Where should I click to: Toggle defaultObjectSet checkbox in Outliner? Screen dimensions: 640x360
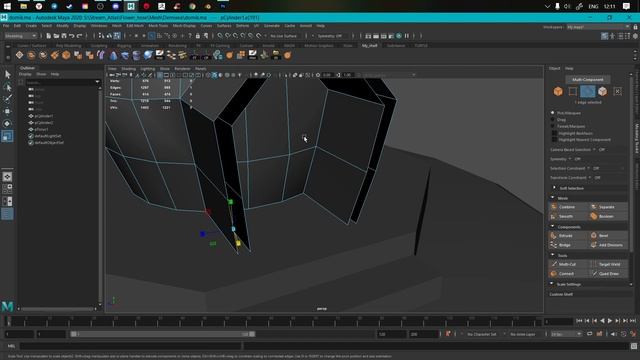(x=31, y=143)
